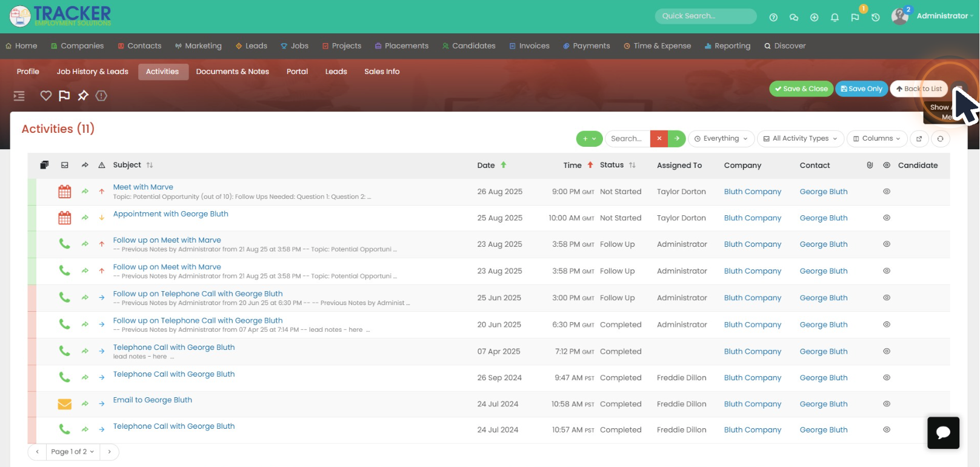Viewport: 980px width, 467px height.
Task: Click Back to List button
Action: click(919, 89)
